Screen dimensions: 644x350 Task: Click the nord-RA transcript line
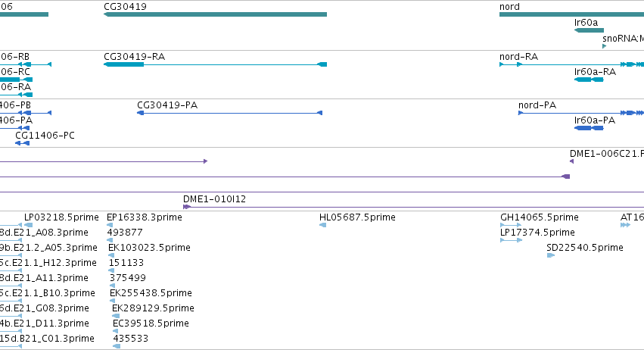[571, 64]
